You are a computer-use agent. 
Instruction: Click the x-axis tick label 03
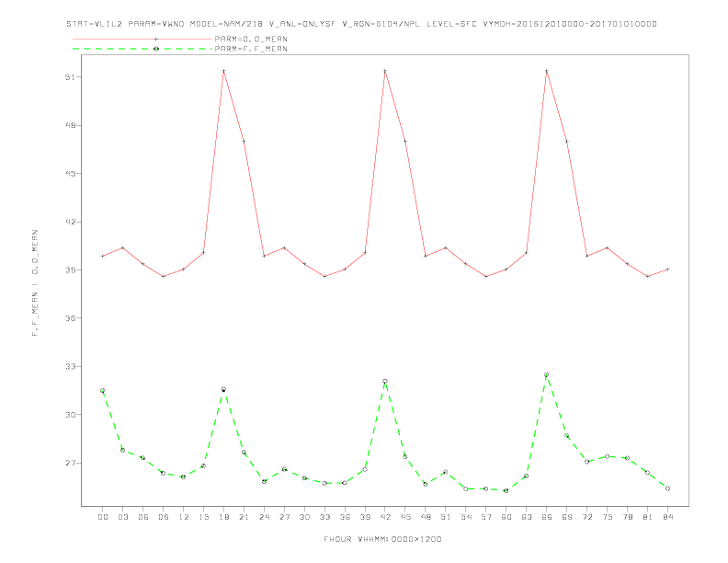tap(122, 517)
